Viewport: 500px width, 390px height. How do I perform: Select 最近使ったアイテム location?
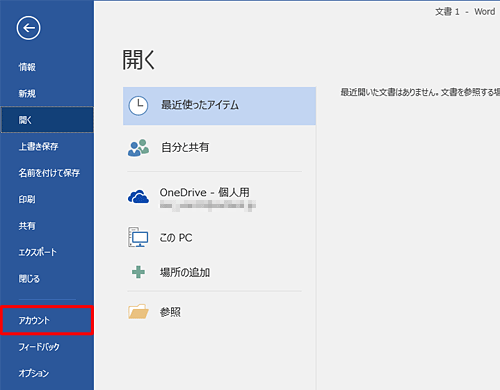click(x=219, y=106)
